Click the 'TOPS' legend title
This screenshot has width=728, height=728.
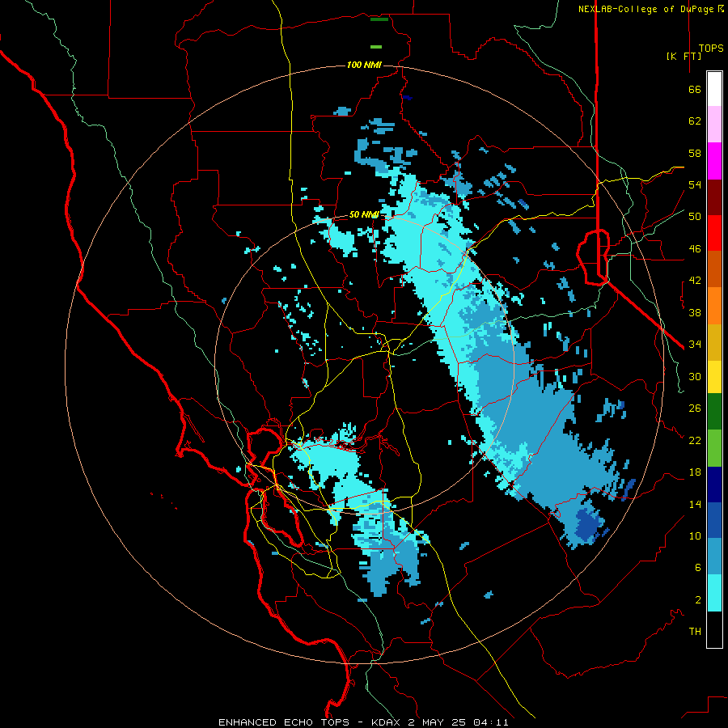(x=711, y=49)
